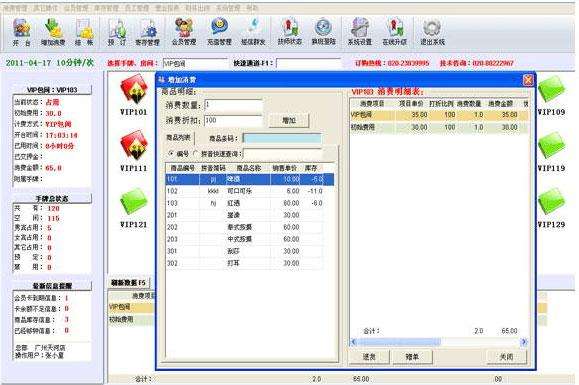Click the 结帐 checkout icon
The image size is (579, 385).
click(84, 32)
